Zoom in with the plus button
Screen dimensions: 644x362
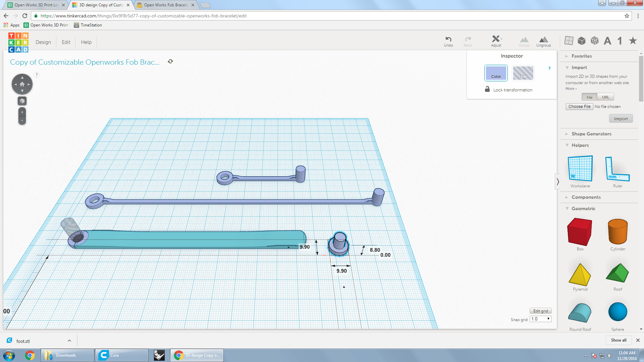tap(22, 112)
